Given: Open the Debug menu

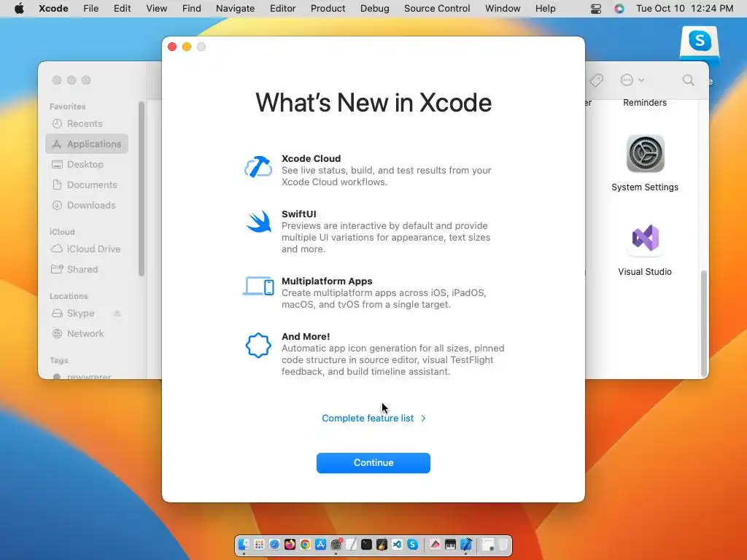Looking at the screenshot, I should pyautogui.click(x=374, y=9).
